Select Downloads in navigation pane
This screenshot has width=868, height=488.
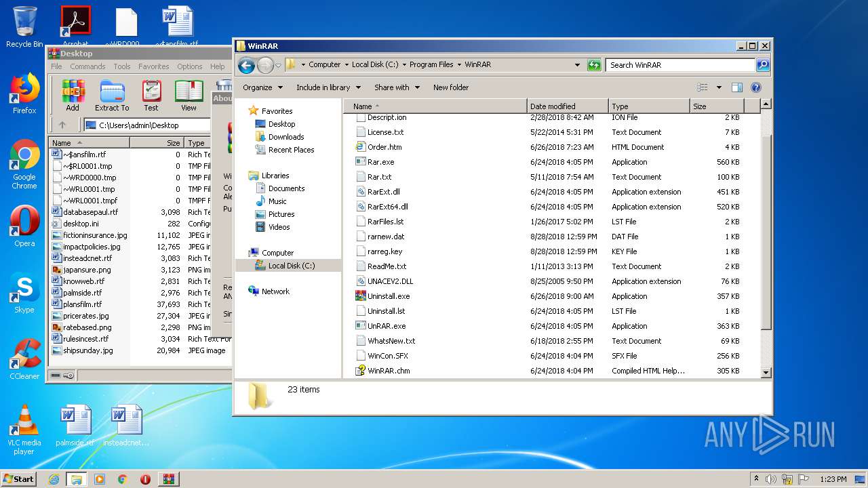click(285, 137)
